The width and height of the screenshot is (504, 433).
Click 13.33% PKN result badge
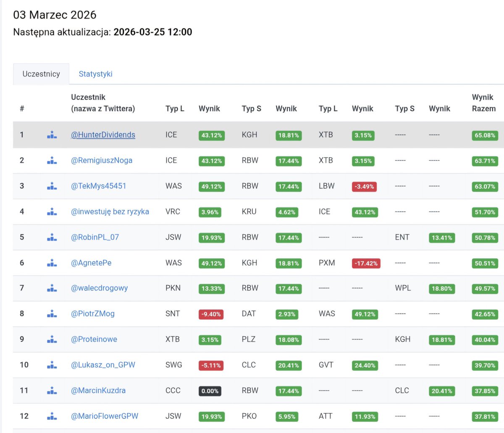pos(212,288)
